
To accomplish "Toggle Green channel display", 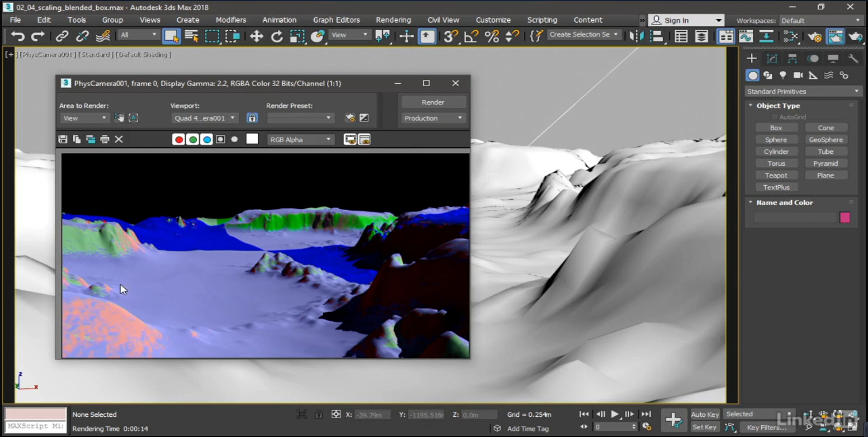I will (x=193, y=139).
